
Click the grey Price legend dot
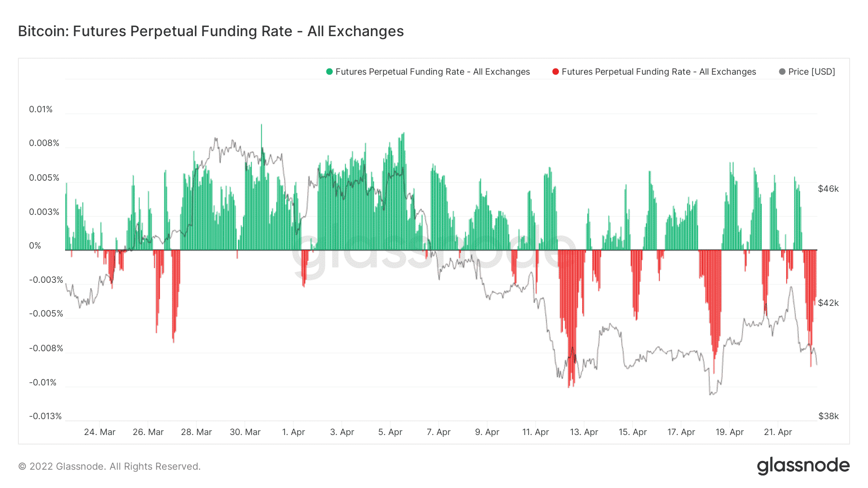click(782, 72)
